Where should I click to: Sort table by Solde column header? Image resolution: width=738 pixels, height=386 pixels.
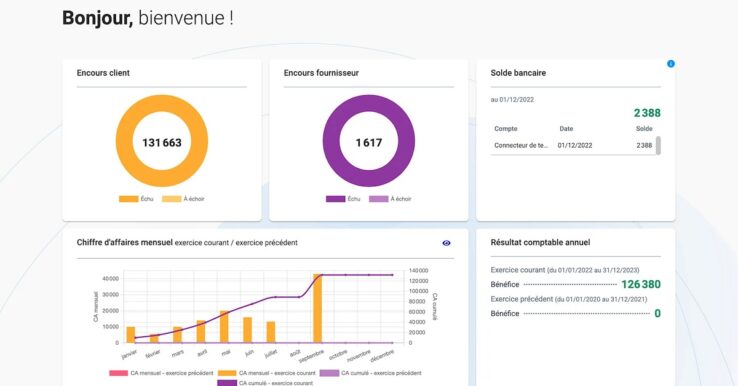pyautogui.click(x=644, y=129)
